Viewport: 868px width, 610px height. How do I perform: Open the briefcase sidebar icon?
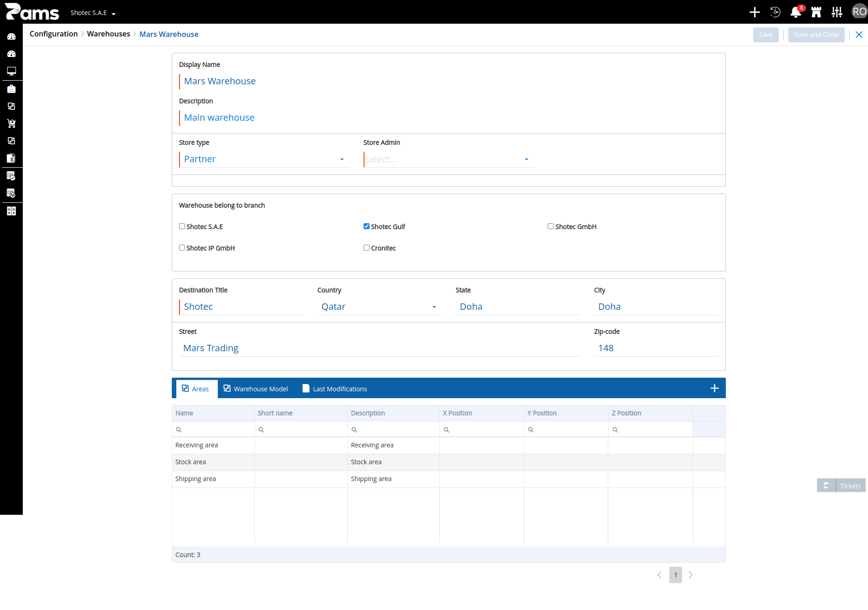tap(11, 89)
